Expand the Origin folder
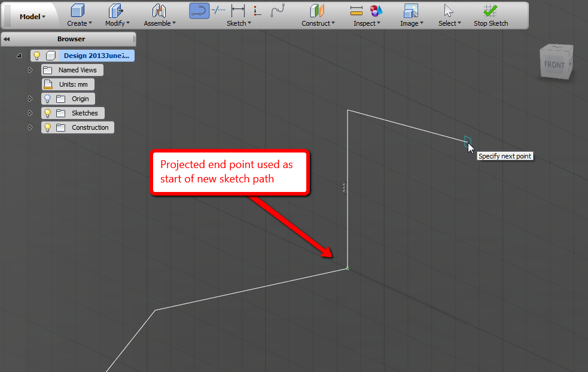The height and width of the screenshot is (372, 588). click(30, 99)
